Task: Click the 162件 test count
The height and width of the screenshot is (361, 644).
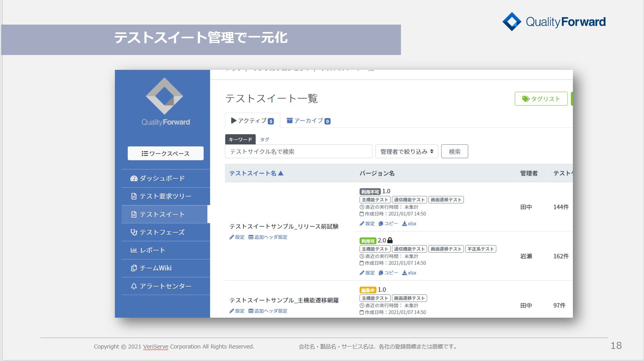Action: [561, 256]
